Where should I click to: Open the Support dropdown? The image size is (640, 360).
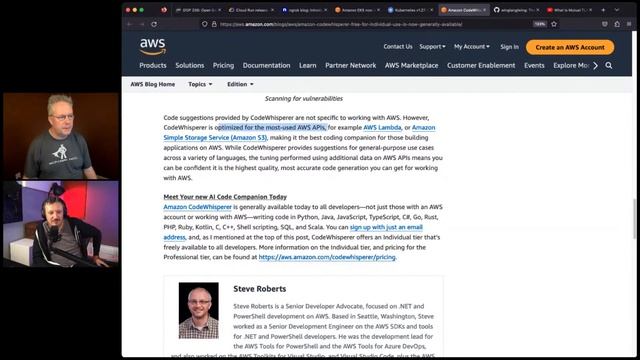pos(432,47)
